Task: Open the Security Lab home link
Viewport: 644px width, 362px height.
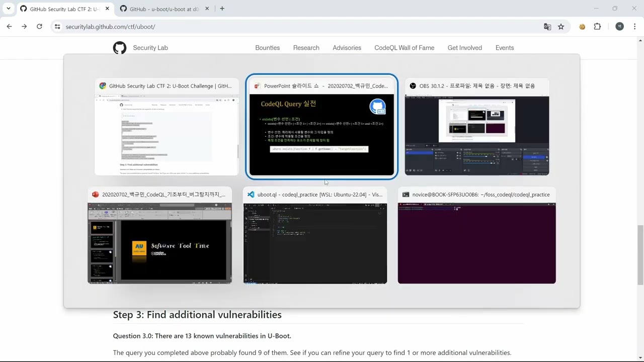Action: pyautogui.click(x=150, y=48)
